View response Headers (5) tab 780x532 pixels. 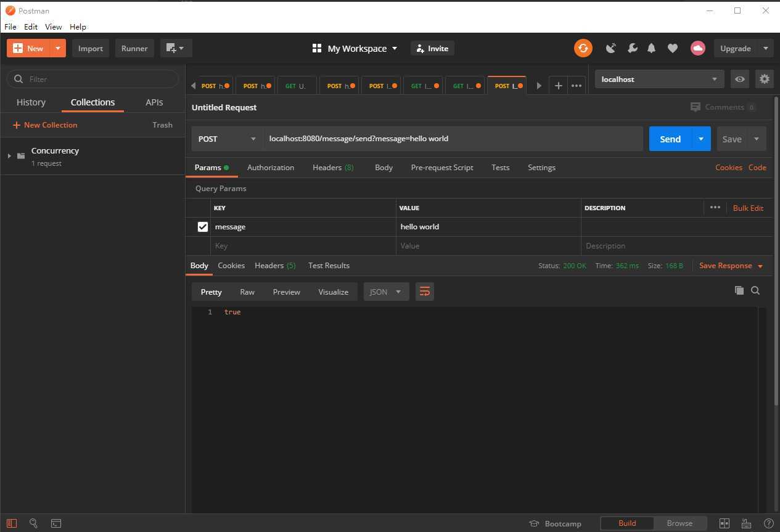pos(275,266)
